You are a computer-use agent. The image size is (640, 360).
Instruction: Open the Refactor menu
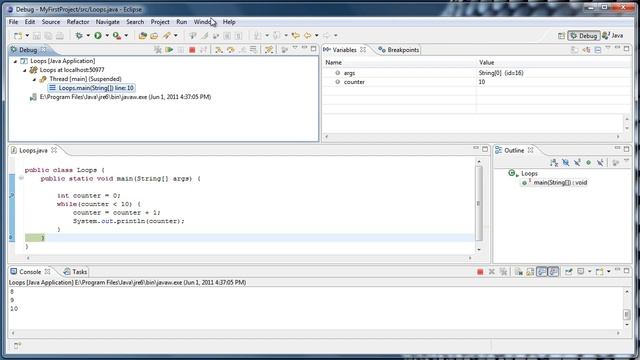78,22
